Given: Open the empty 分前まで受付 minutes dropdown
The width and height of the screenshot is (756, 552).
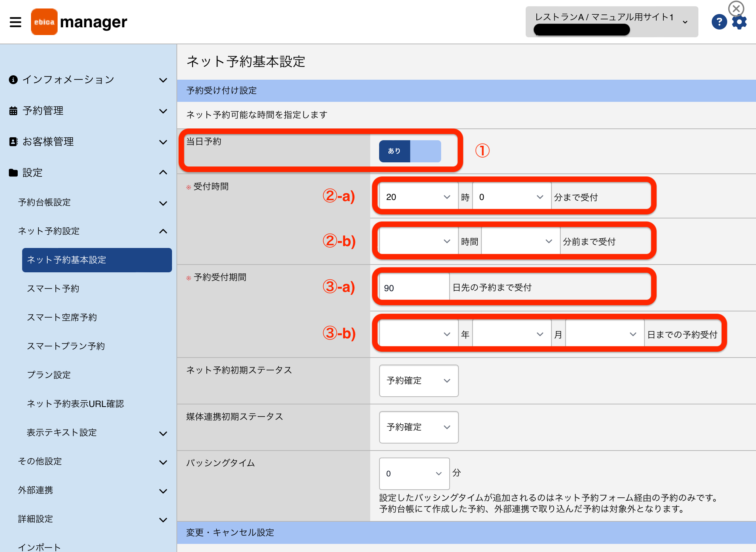Looking at the screenshot, I should click(x=520, y=241).
